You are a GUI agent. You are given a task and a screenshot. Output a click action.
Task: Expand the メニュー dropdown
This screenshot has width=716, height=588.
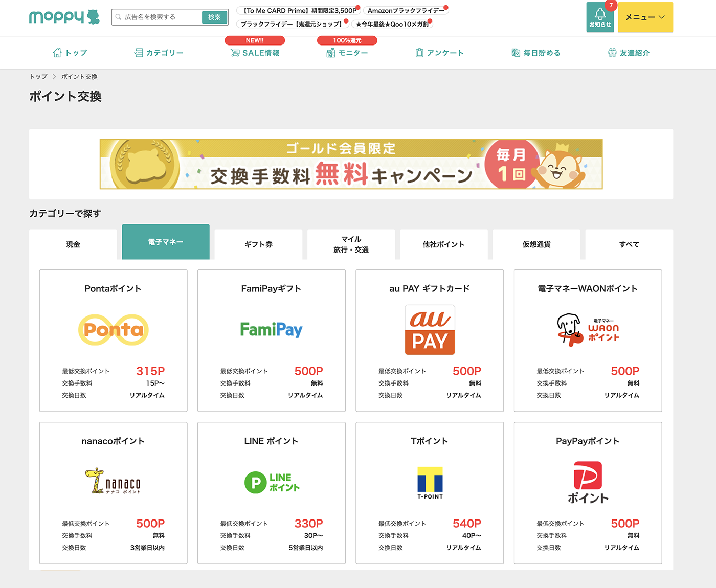[645, 17]
